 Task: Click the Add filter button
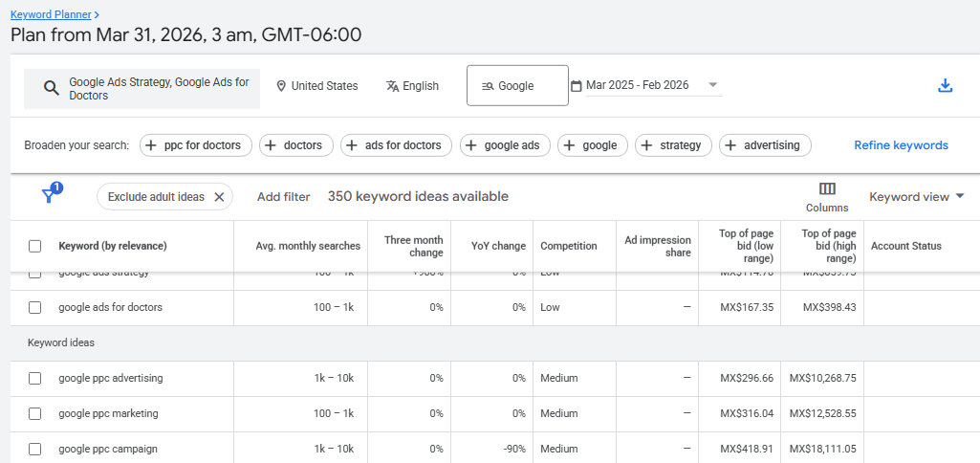click(x=283, y=197)
